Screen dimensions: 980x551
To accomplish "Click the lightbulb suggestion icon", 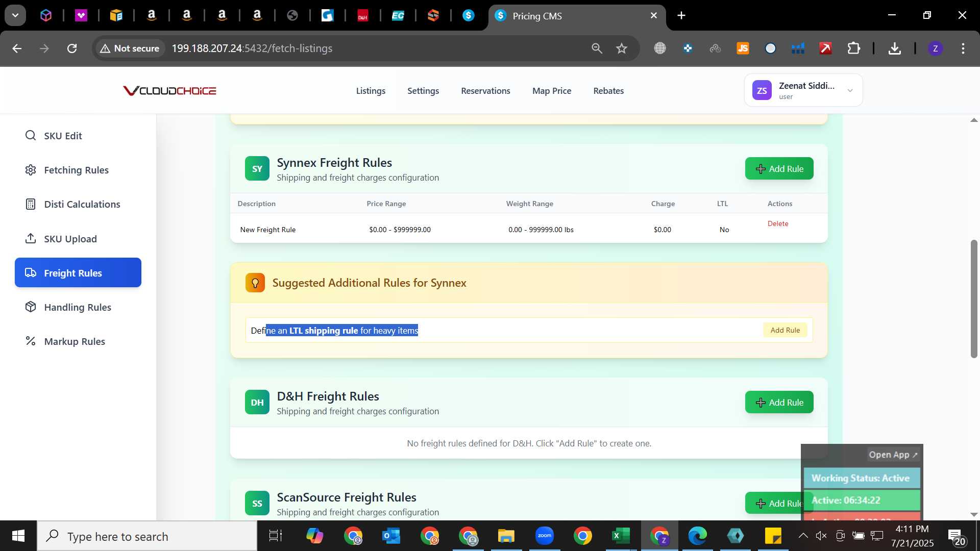I will click(x=255, y=283).
